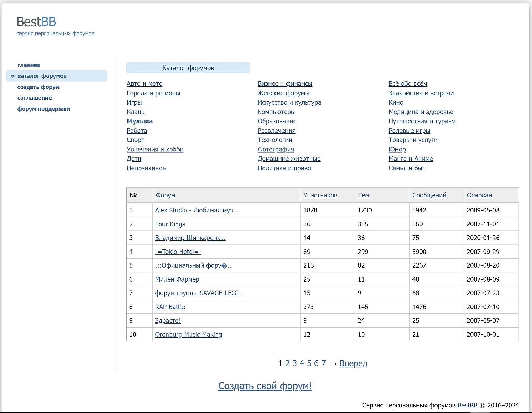Go to pagination page 5
Viewport: 532px width, 413px height.
click(x=309, y=363)
